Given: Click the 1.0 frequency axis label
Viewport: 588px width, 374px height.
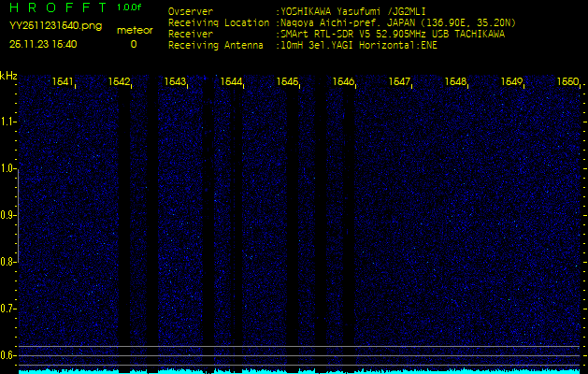Looking at the screenshot, I should point(7,168).
